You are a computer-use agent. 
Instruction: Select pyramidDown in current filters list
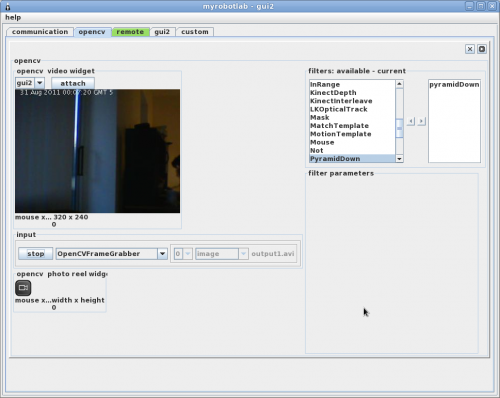[454, 85]
